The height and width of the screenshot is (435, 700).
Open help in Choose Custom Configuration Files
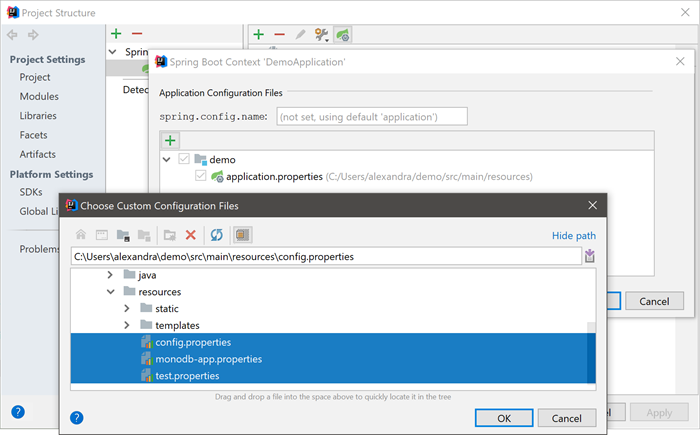77,418
